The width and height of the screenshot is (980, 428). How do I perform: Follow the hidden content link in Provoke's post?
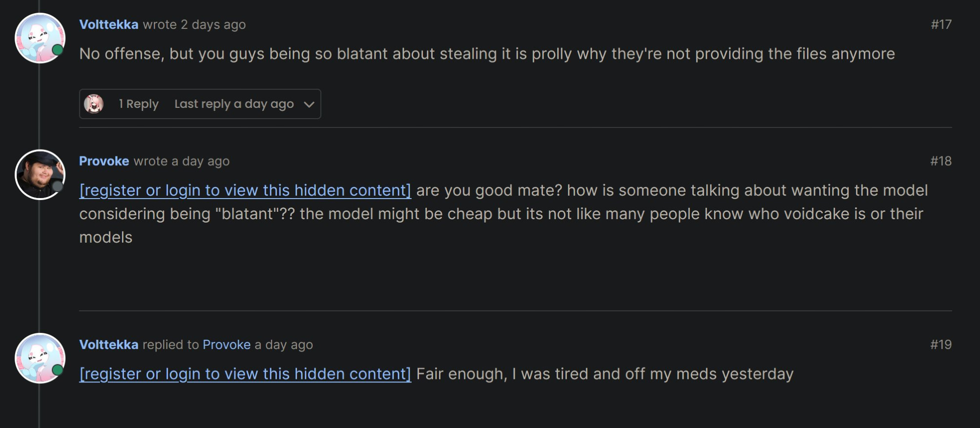[245, 190]
